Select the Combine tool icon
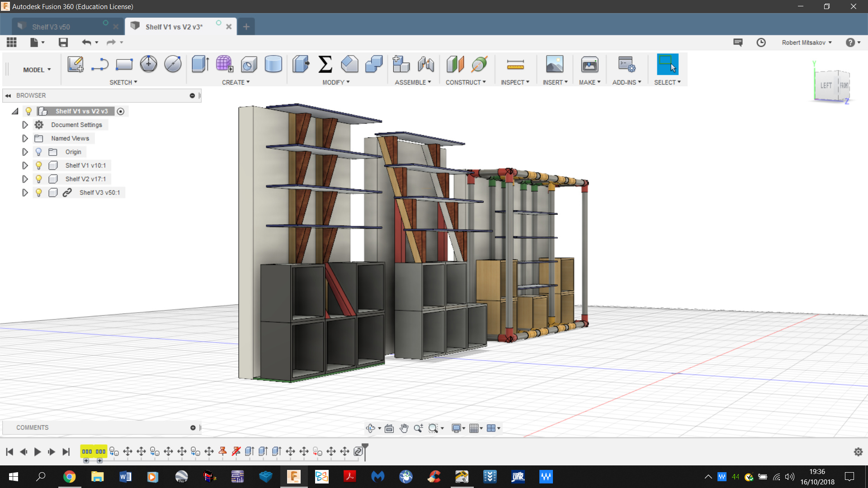Viewport: 868px width, 488px height. pyautogui.click(x=374, y=64)
